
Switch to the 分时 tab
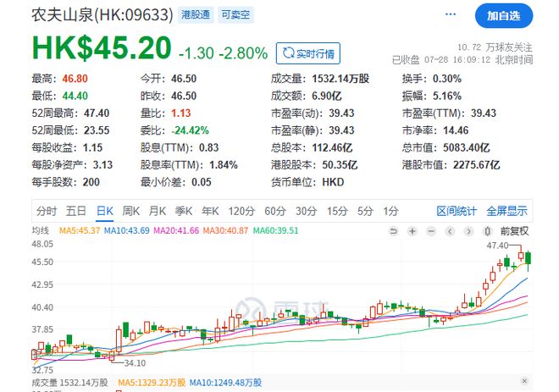coord(47,211)
